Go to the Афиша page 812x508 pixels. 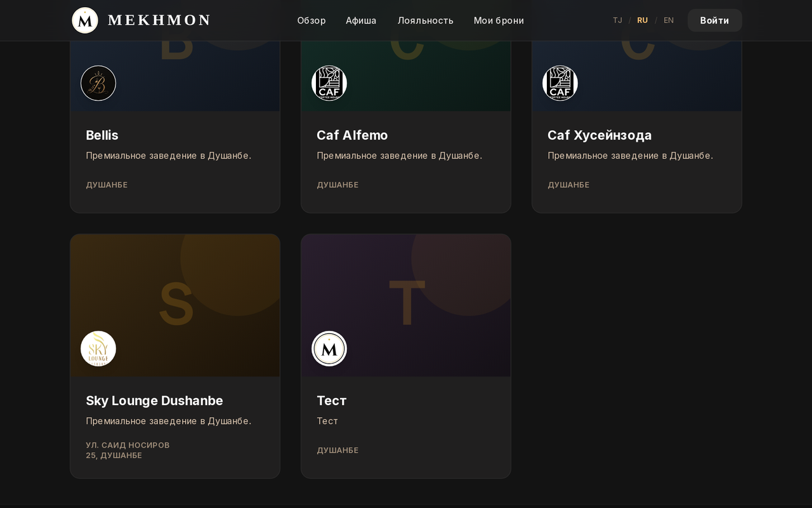point(361,20)
